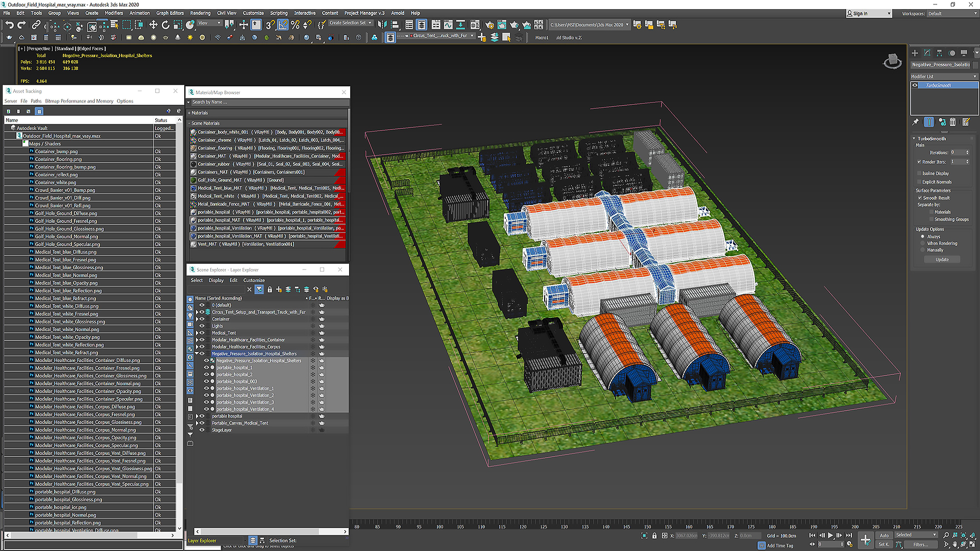Image resolution: width=980 pixels, height=551 pixels.
Task: Open the Modifier List dropdown
Action: [x=944, y=77]
